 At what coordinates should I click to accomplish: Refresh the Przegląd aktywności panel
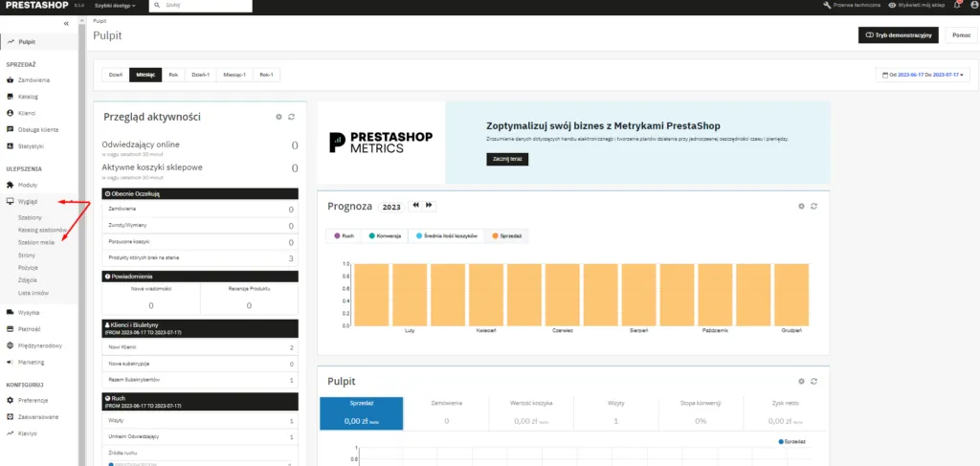(x=291, y=117)
